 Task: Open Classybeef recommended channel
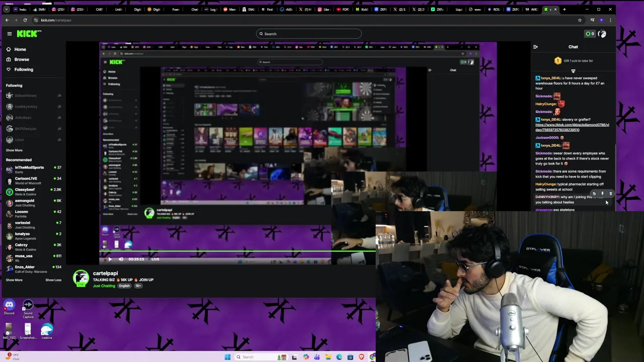click(33, 192)
